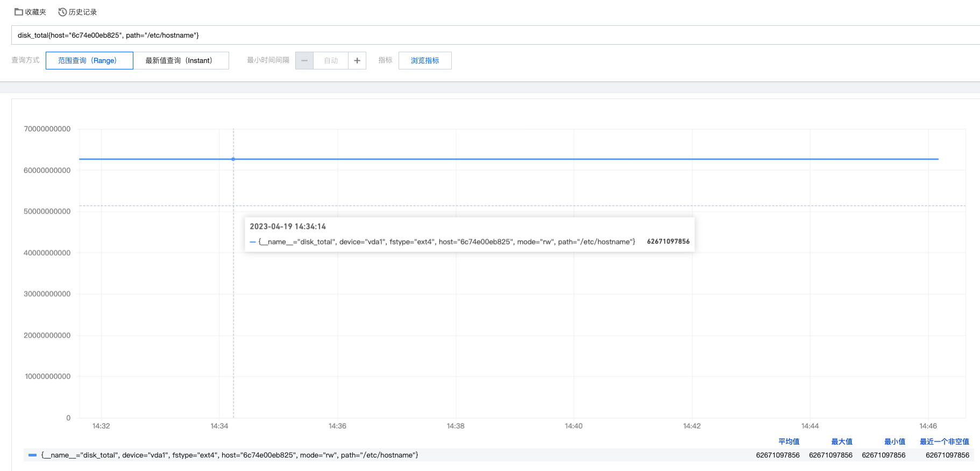Click the 浏览指标 browse metrics button

coord(425,60)
